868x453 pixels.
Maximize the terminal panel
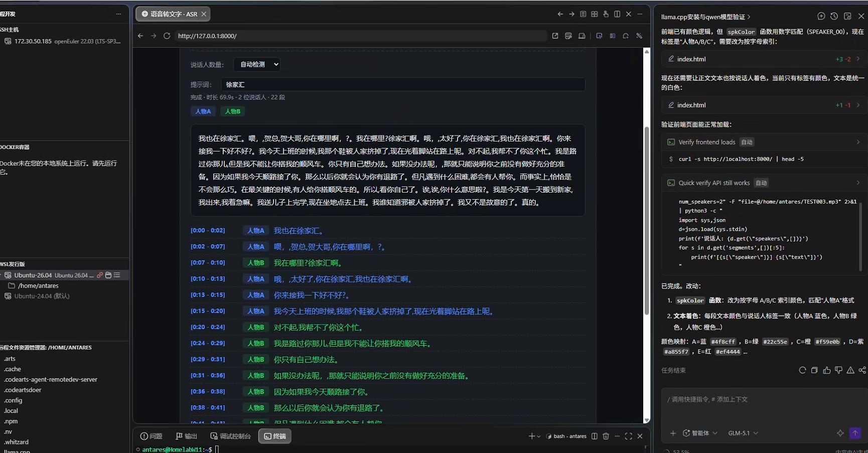[629, 436]
